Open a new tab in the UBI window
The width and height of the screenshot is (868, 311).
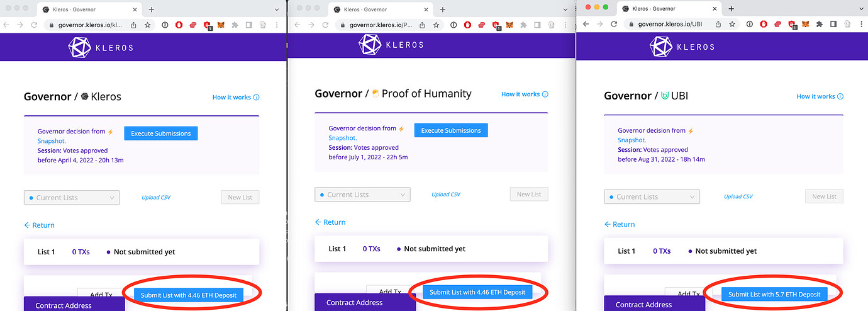731,9
